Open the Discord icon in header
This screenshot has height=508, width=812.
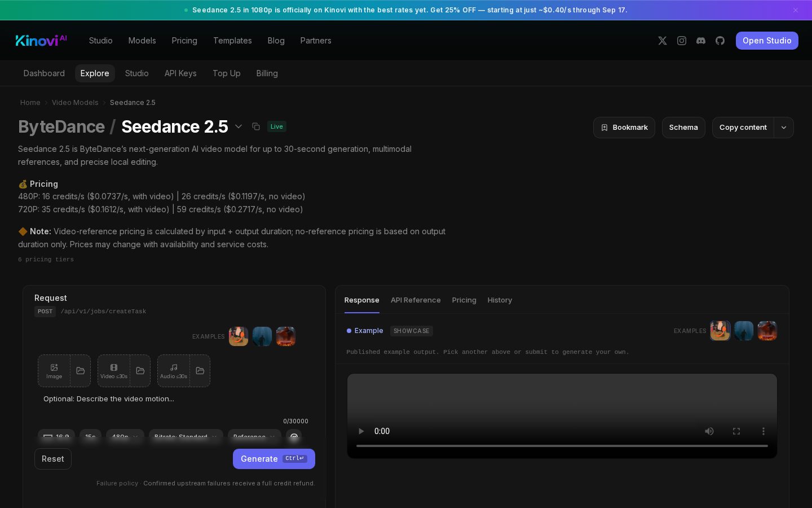tap(701, 41)
